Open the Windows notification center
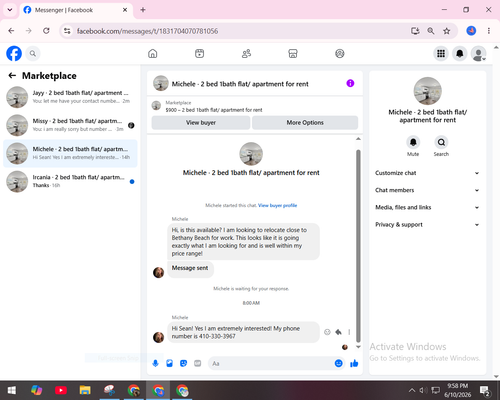This screenshot has width=500, height=400. (484, 391)
